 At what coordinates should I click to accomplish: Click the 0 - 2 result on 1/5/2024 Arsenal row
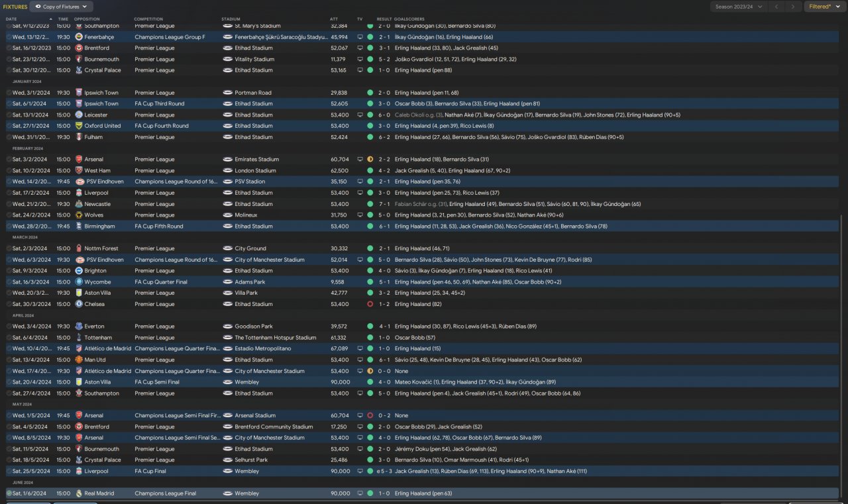384,415
